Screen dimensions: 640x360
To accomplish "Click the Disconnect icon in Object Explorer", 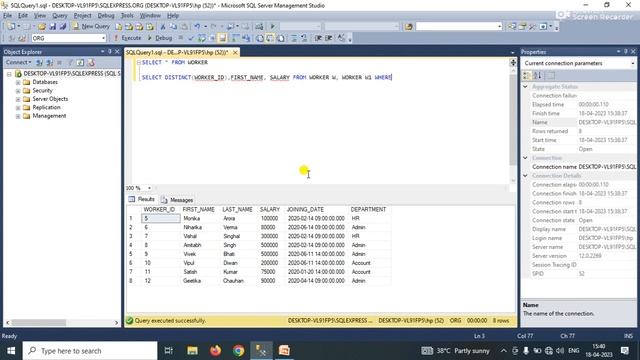I will coord(49,62).
